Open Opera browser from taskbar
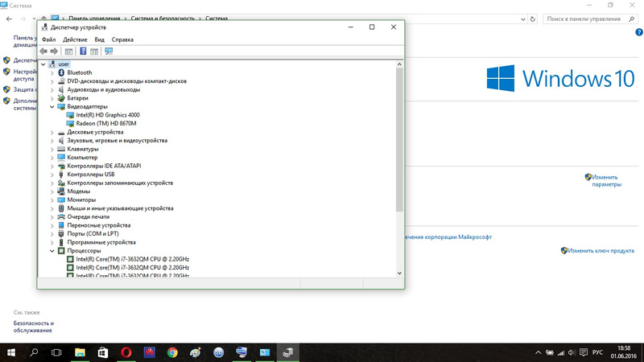Image resolution: width=644 pixels, height=362 pixels. coord(126,352)
